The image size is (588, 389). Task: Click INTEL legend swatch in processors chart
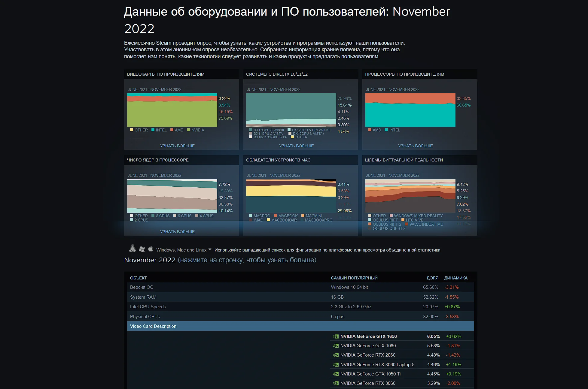pyautogui.click(x=386, y=130)
